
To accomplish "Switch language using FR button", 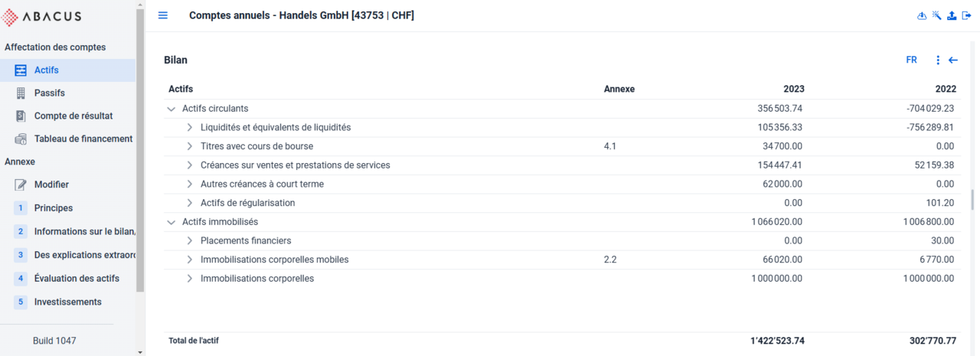I will [911, 60].
